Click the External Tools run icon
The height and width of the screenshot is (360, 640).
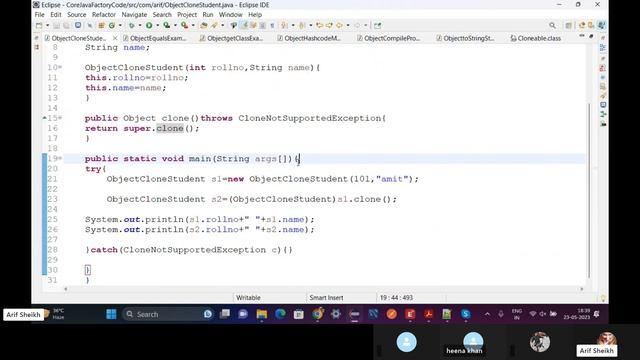point(184,25)
